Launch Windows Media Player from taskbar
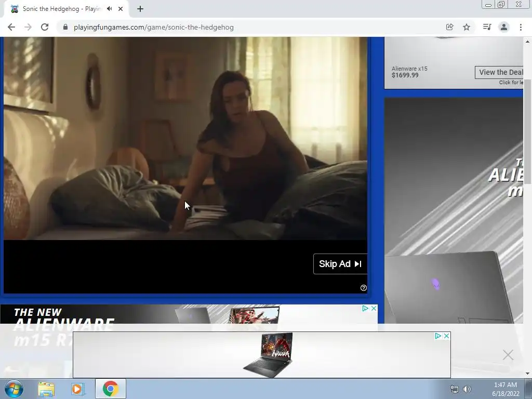532x399 pixels. 78,389
